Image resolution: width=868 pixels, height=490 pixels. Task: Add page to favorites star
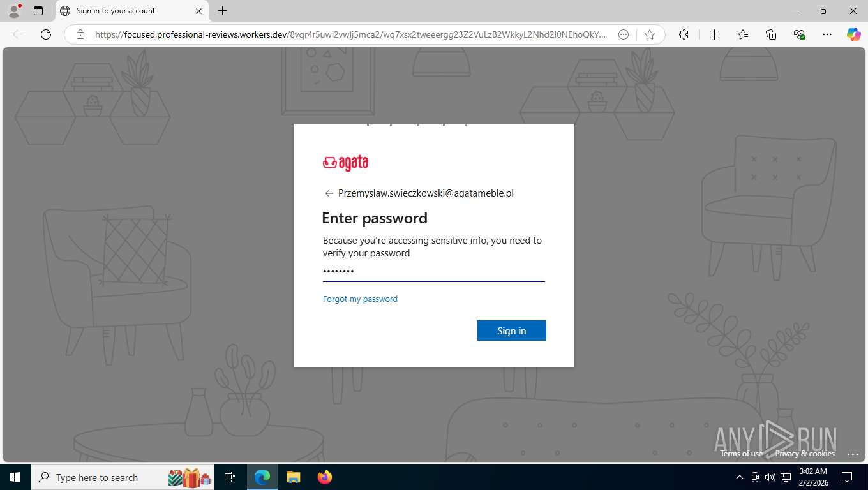point(650,34)
